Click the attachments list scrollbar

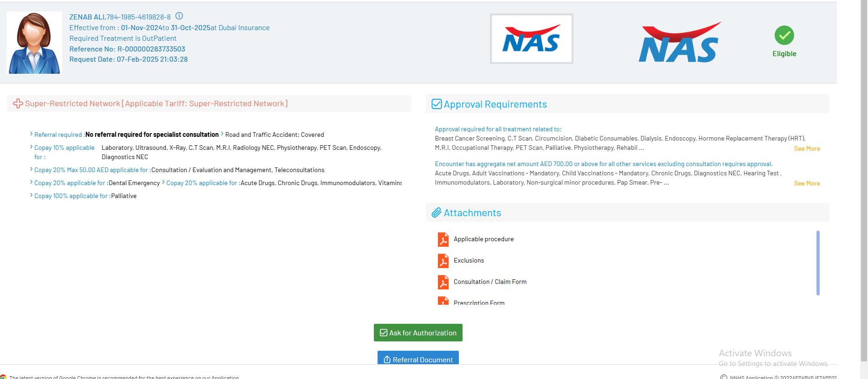click(x=818, y=263)
